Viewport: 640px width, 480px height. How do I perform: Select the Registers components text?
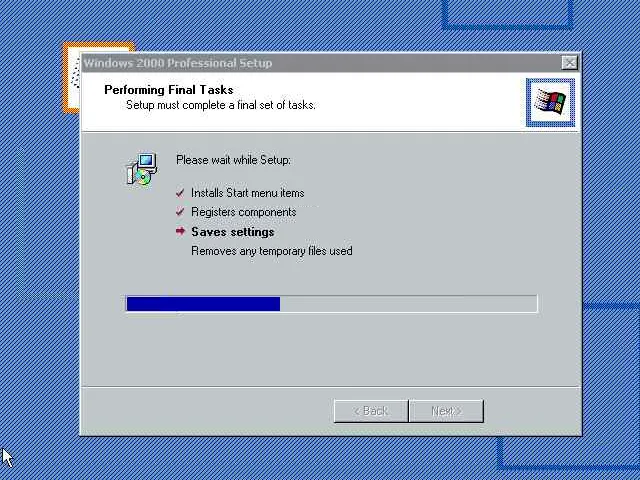tap(244, 212)
